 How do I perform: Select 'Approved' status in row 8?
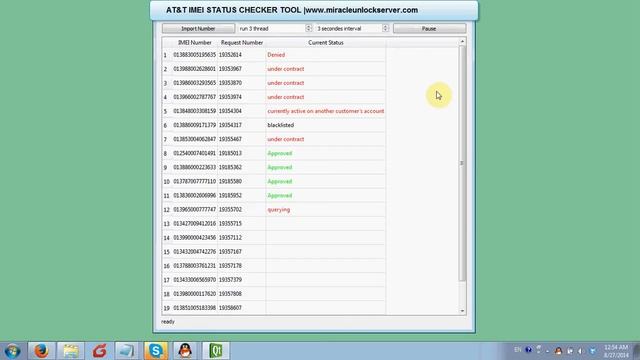pos(280,153)
